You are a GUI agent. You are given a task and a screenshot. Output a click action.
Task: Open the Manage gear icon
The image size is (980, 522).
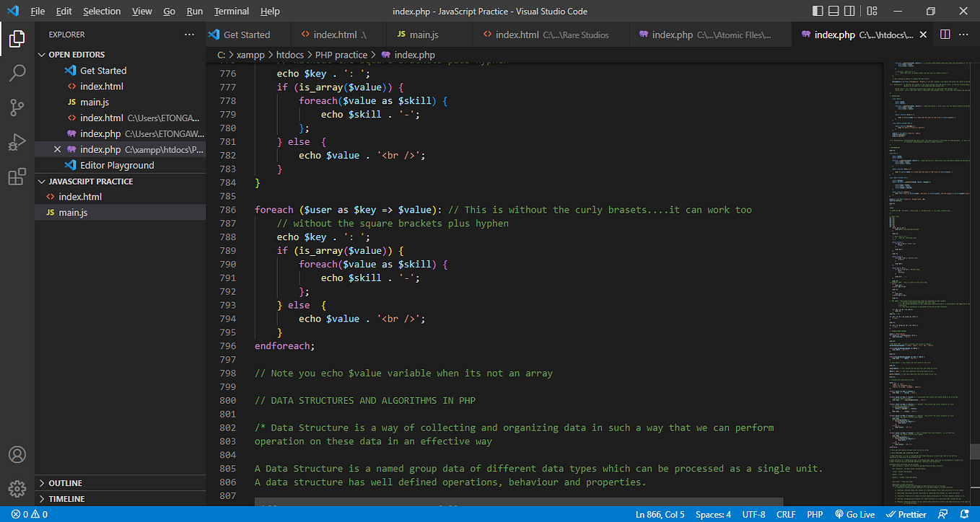[x=17, y=488]
